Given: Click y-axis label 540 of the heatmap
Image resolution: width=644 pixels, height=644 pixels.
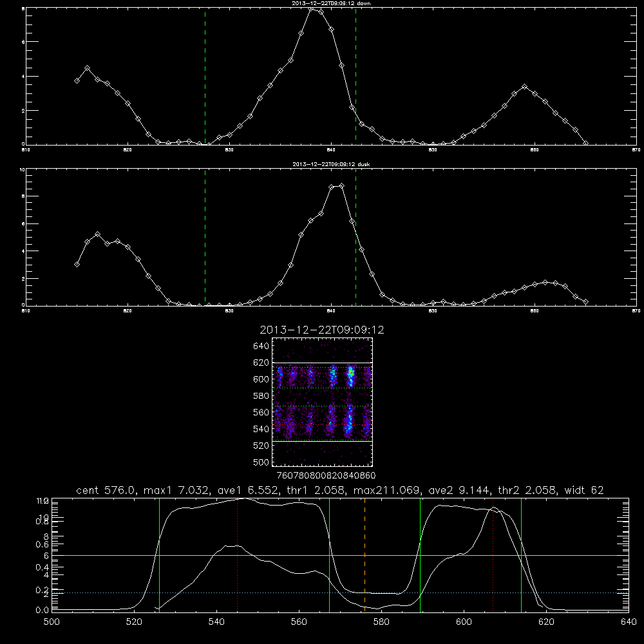Looking at the screenshot, I should (261, 429).
